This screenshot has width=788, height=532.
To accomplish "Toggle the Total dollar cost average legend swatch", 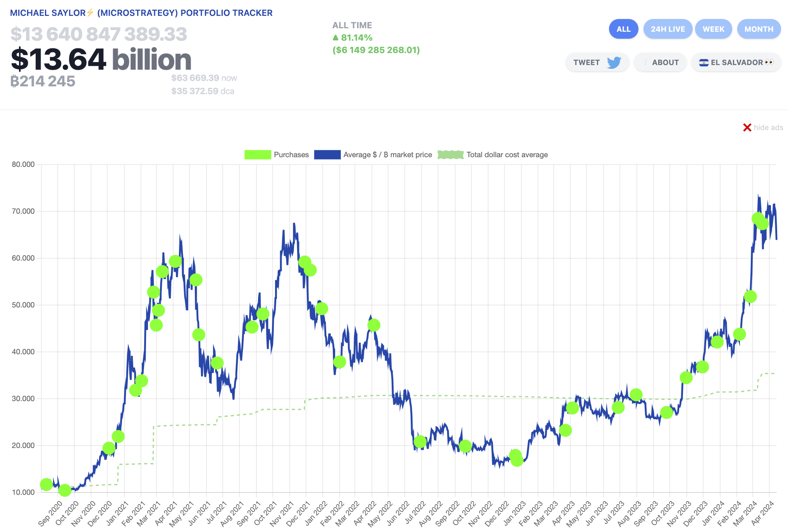I will point(451,154).
